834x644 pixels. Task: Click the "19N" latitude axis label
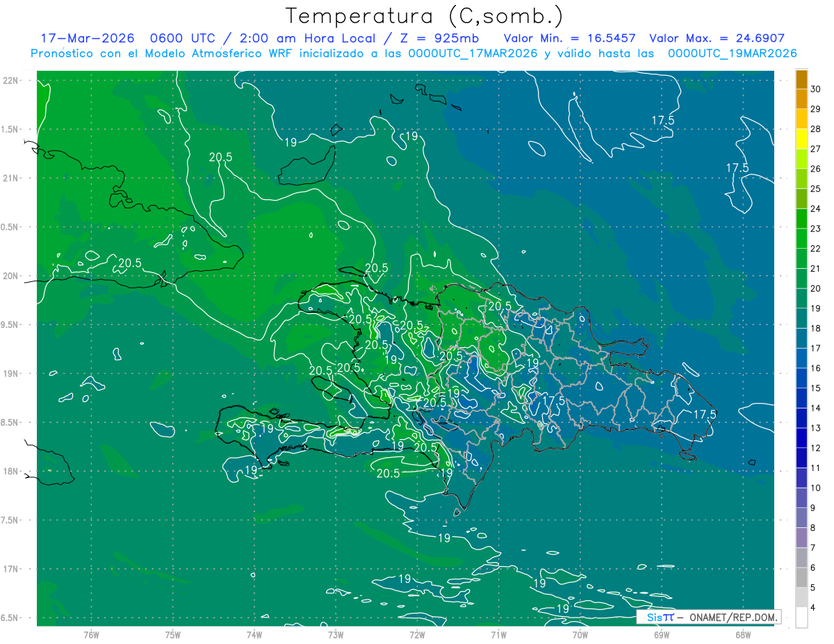tap(11, 374)
